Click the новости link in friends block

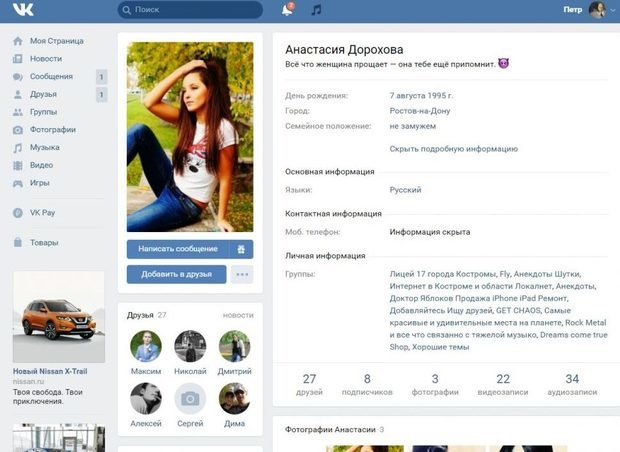(238, 315)
